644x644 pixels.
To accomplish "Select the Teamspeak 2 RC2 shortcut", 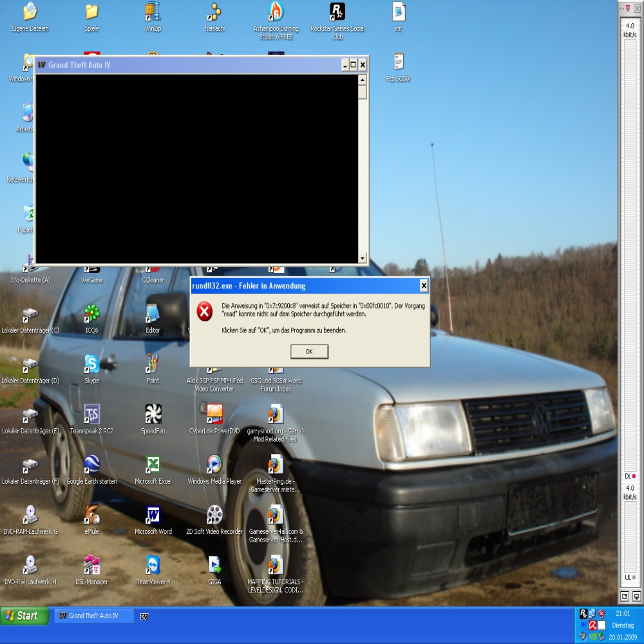I will (91, 414).
